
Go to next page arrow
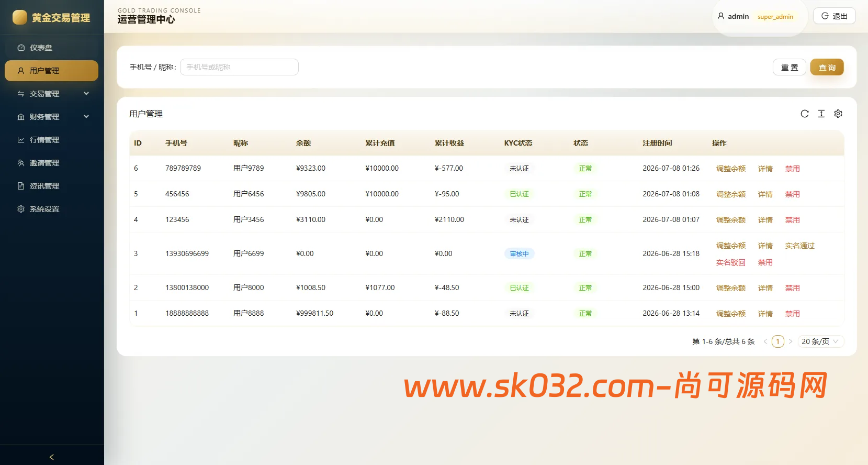[791, 341]
